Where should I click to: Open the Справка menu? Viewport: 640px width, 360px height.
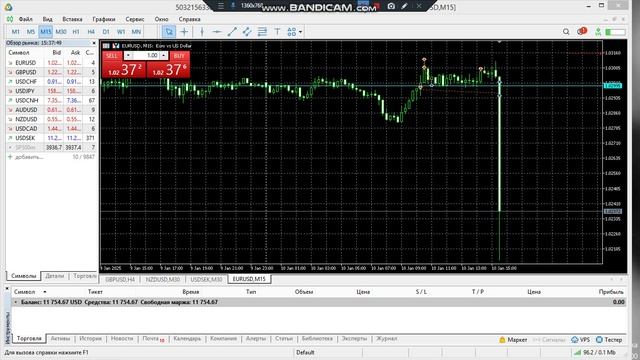coord(189,19)
